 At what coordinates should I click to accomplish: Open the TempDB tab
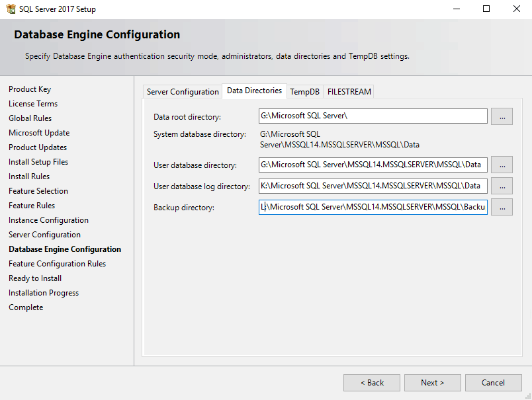[304, 91]
